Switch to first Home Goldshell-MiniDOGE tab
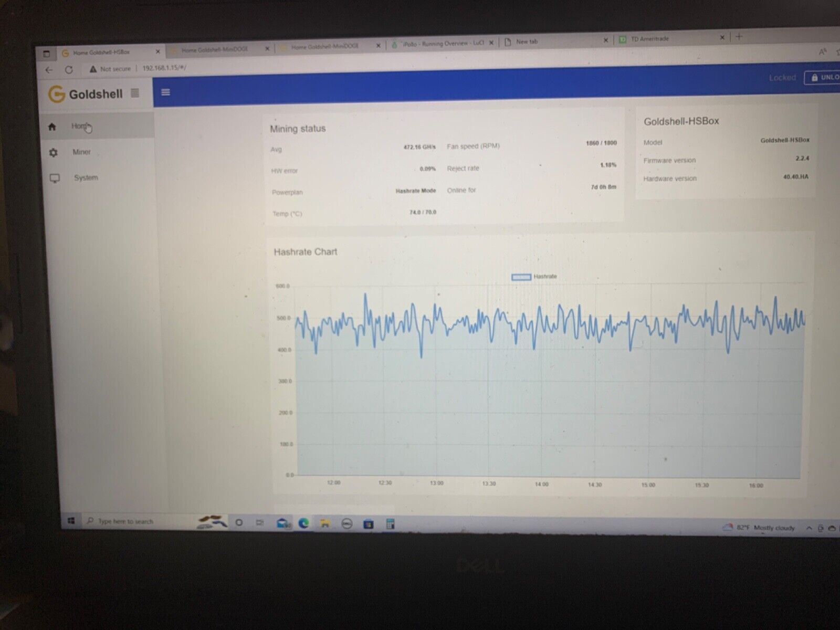 tap(214, 50)
